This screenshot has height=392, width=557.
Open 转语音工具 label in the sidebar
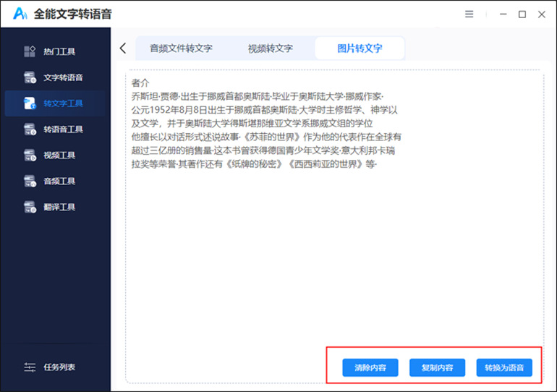[63, 129]
